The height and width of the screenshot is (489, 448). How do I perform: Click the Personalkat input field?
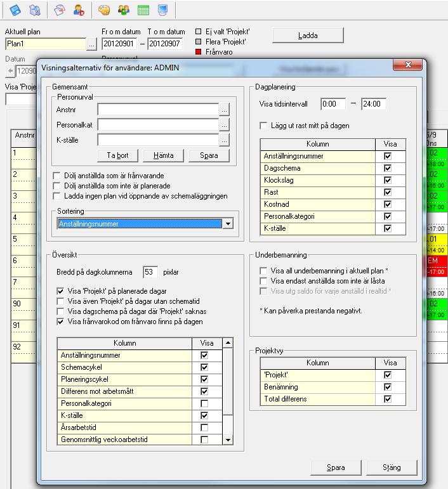(x=158, y=125)
